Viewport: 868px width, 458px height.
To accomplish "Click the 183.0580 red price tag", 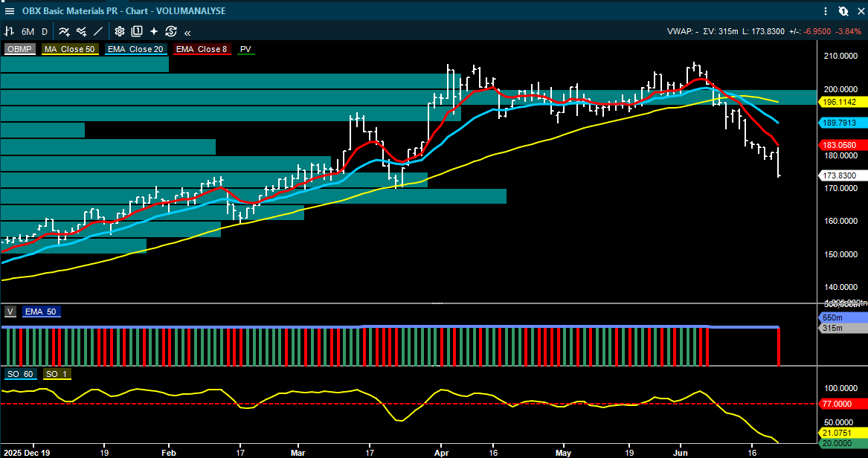I will (842, 145).
